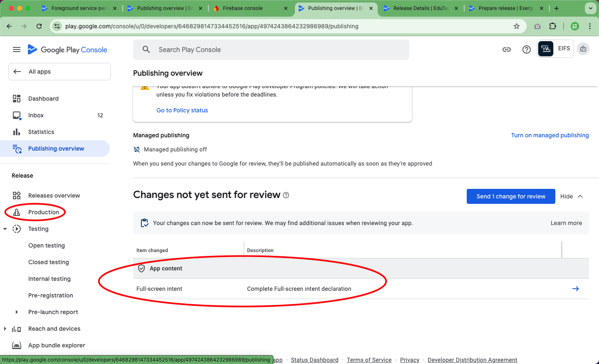Open Pre-registration page
The height and width of the screenshot is (364, 599).
tap(51, 295)
